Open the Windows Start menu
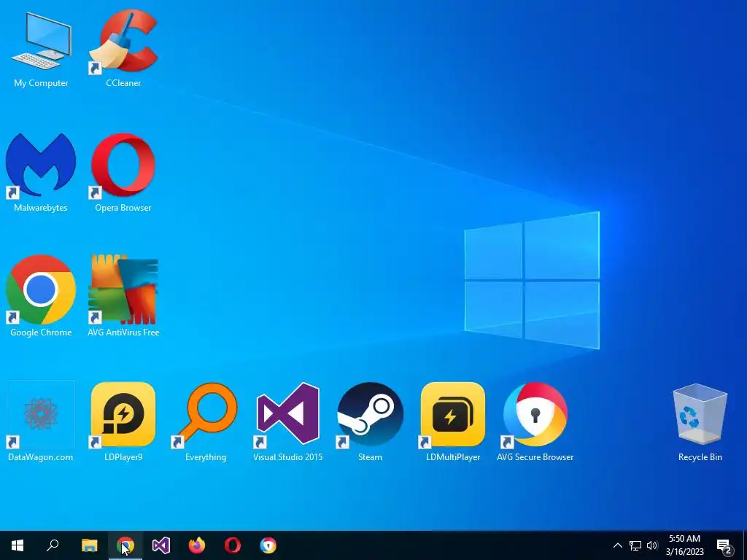The width and height of the screenshot is (747, 560). tap(18, 545)
